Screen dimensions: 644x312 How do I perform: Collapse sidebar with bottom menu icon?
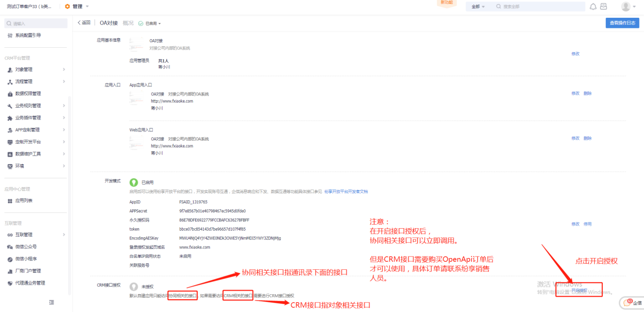coord(51,302)
